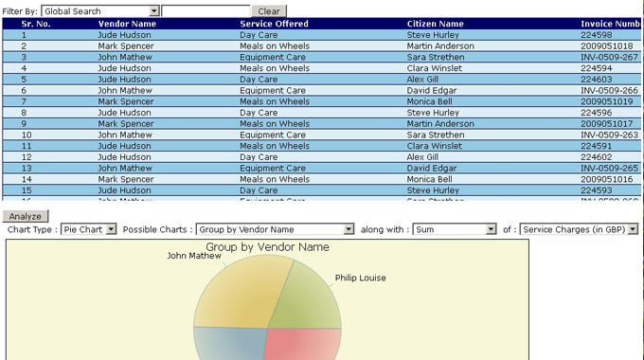Expand the Possible Charts dropdown
The height and width of the screenshot is (360, 644).
(275, 229)
